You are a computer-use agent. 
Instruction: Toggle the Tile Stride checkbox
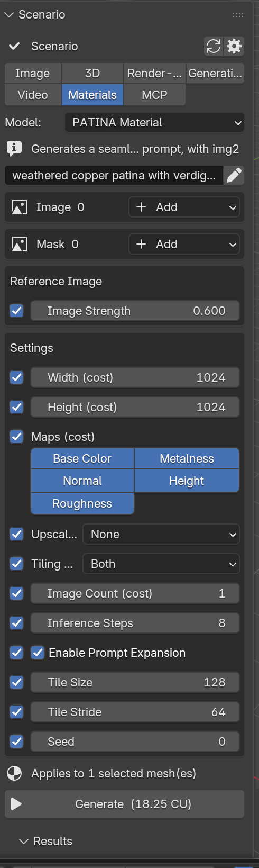[x=16, y=712]
